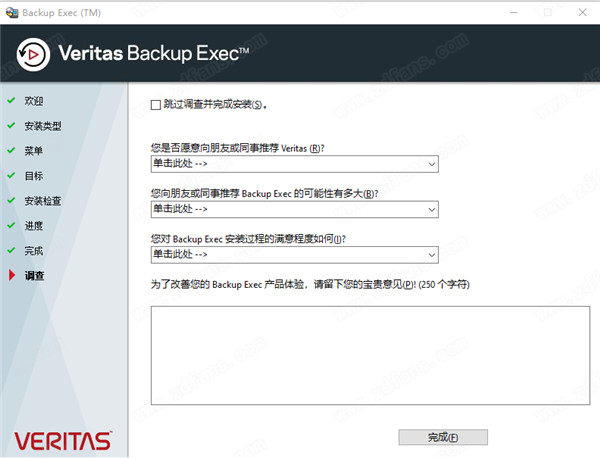
Task: Expand the Backup Exec recommendation likelihood dropdown
Action: 295,210
